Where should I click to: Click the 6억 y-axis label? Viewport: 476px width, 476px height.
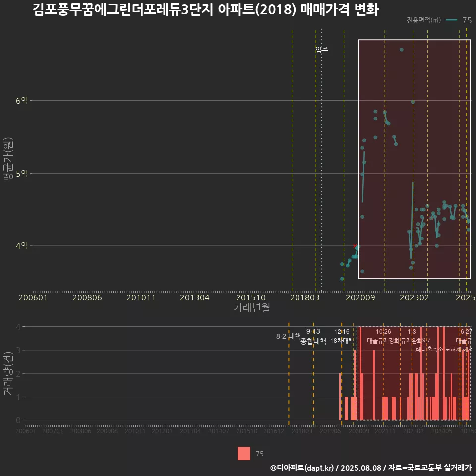click(21, 100)
